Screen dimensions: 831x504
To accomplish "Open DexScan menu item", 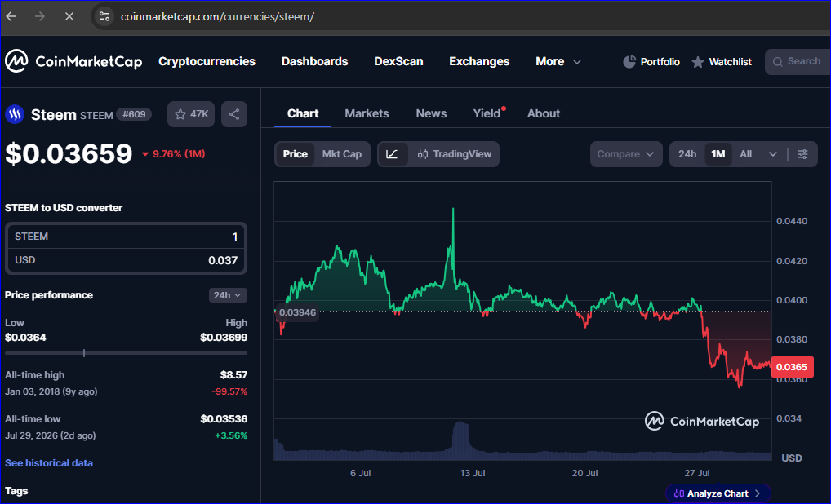I will pos(398,61).
